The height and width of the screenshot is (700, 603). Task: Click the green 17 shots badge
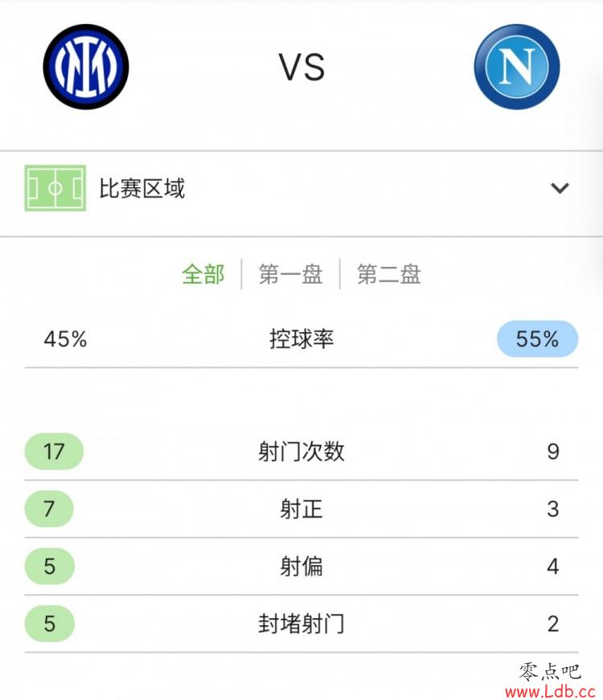pyautogui.click(x=54, y=452)
